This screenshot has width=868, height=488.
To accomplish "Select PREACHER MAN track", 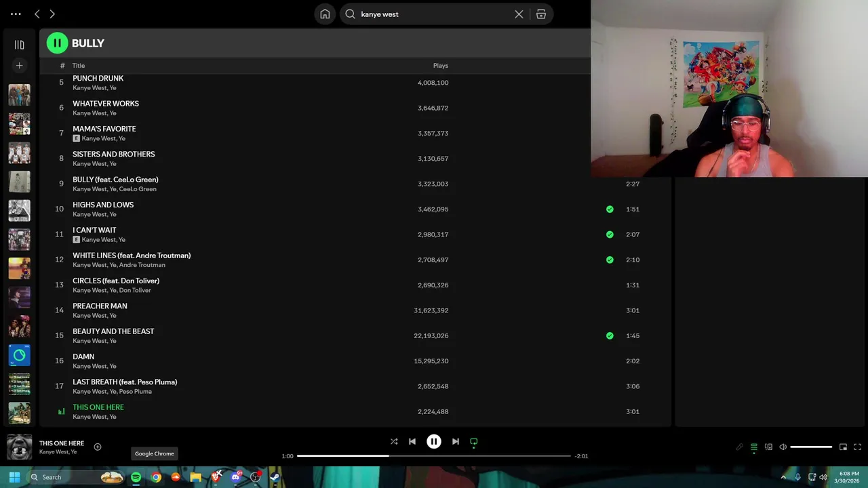I will pyautogui.click(x=100, y=306).
